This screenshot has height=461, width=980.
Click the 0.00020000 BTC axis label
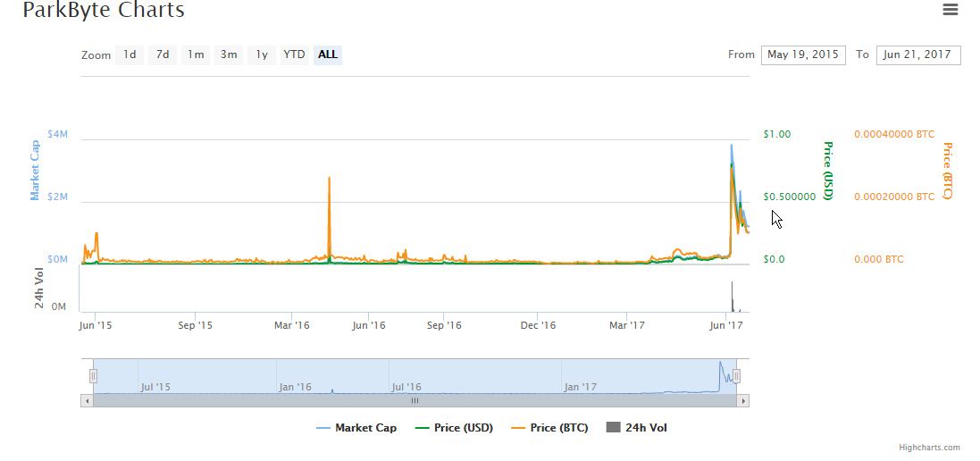(894, 197)
